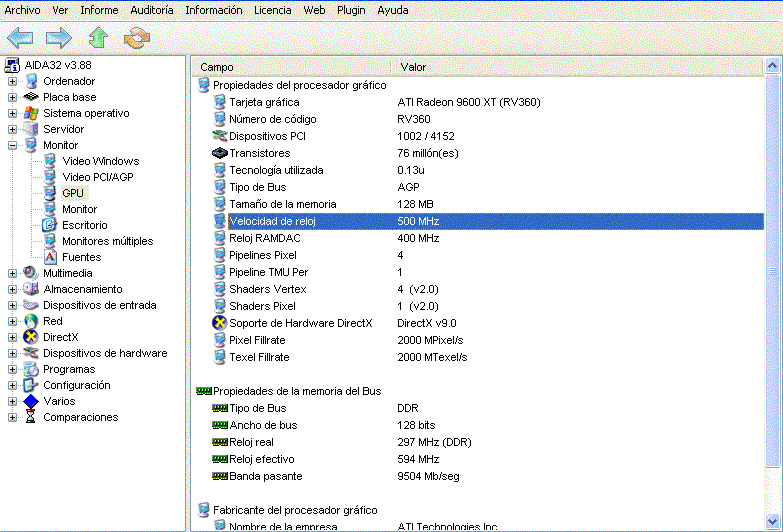Screen dimensions: 783x532
Task: Select the Monitor child item under Monitor
Action: point(79,209)
